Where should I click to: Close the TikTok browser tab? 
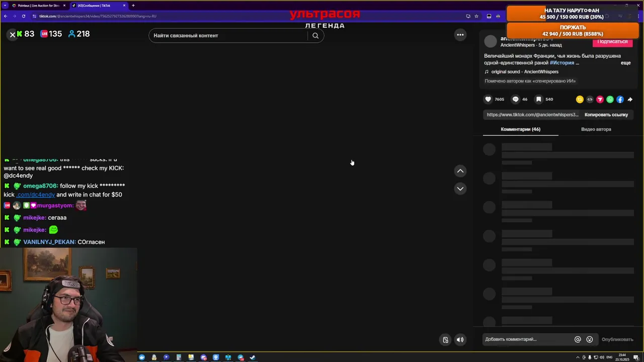(124, 6)
